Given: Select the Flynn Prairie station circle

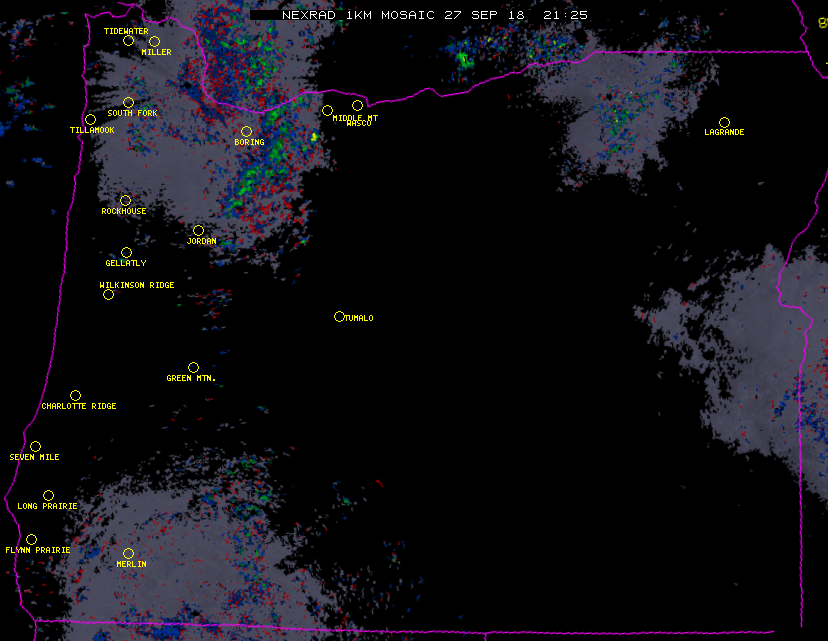Looking at the screenshot, I should [x=31, y=539].
